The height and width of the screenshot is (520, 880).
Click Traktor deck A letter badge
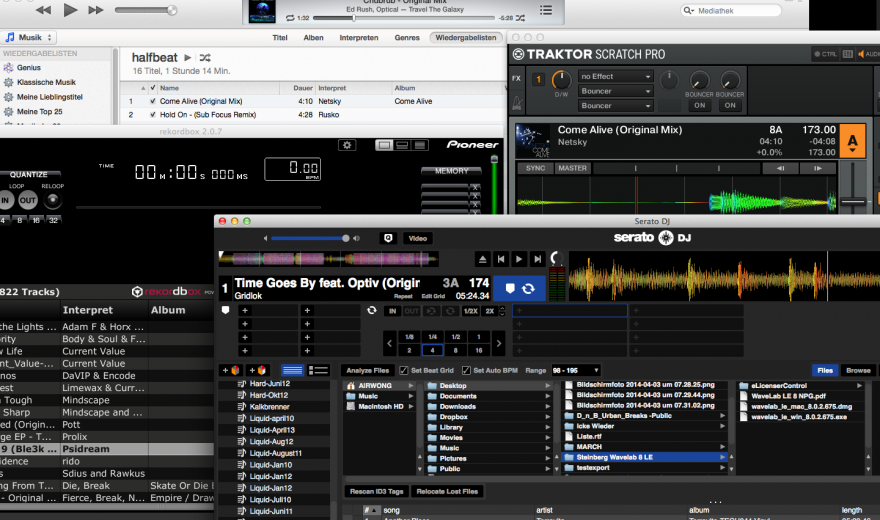852,140
